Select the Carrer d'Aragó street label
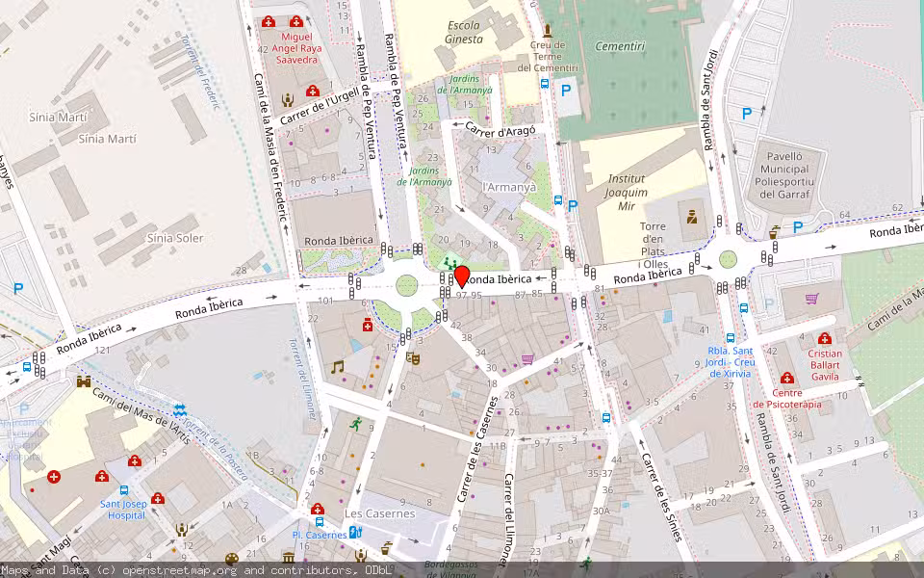924x578 pixels. (x=500, y=130)
